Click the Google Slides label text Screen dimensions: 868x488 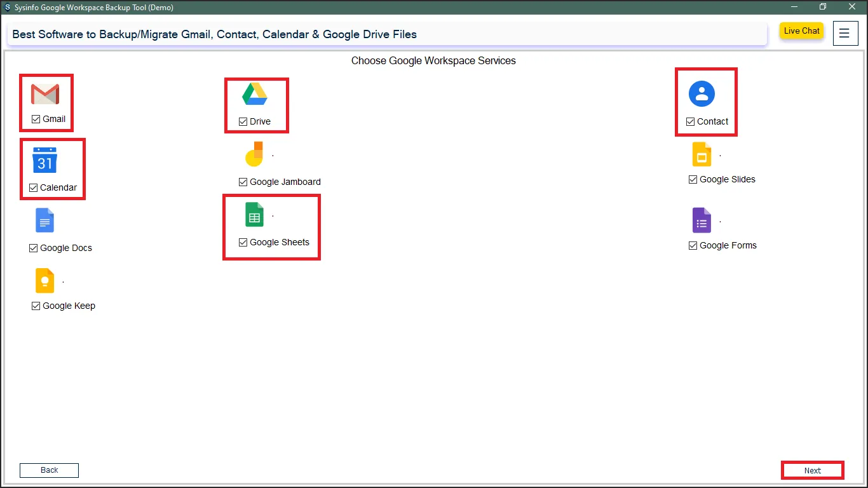tap(728, 179)
